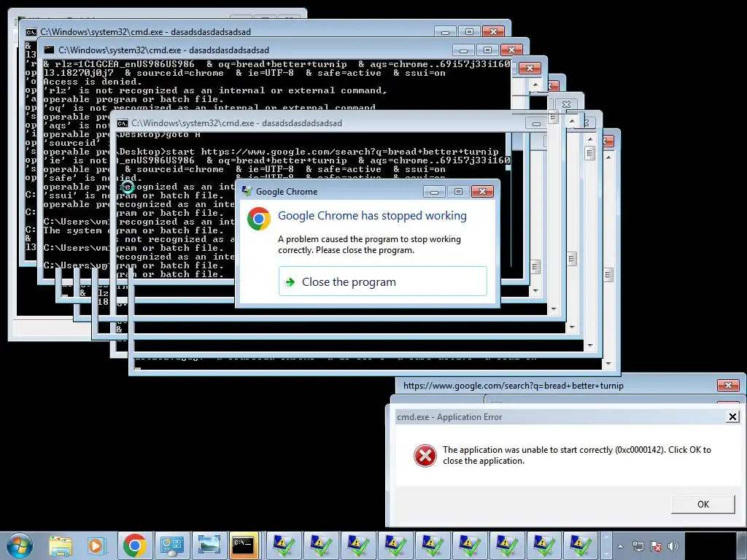Image resolution: width=747 pixels, height=560 pixels.
Task: Click 'Close the program' in Chrome crash dialog
Action: coord(382,281)
